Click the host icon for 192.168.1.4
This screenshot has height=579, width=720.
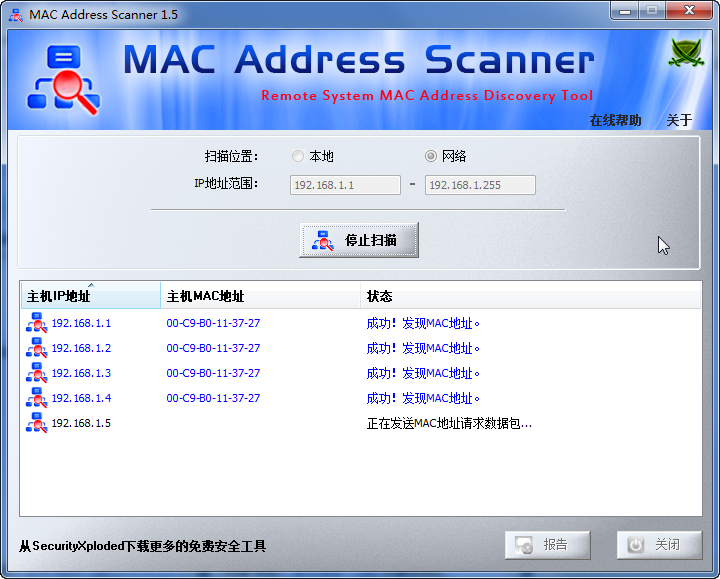coord(36,398)
